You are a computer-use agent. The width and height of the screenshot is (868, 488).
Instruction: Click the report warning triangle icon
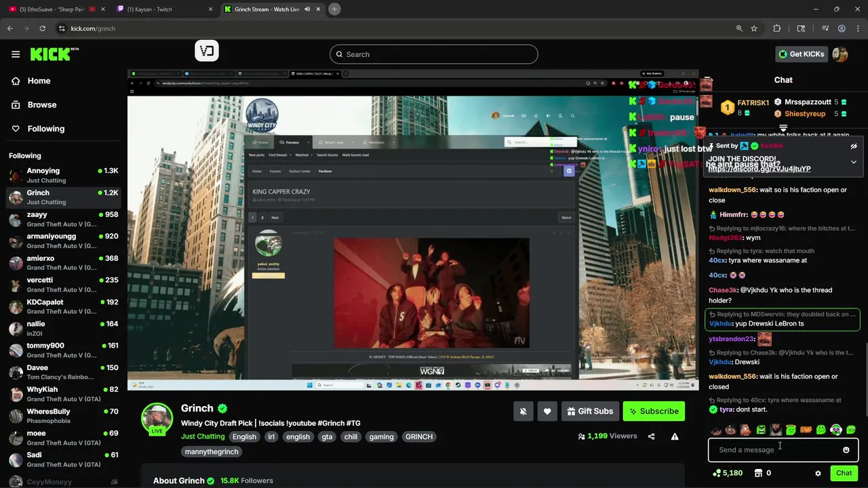675,436
